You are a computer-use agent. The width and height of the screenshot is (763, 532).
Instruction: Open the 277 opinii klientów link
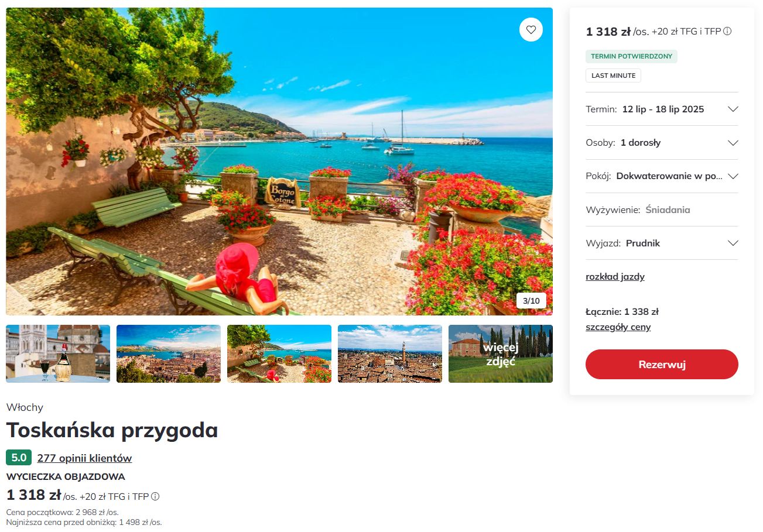[84, 458]
